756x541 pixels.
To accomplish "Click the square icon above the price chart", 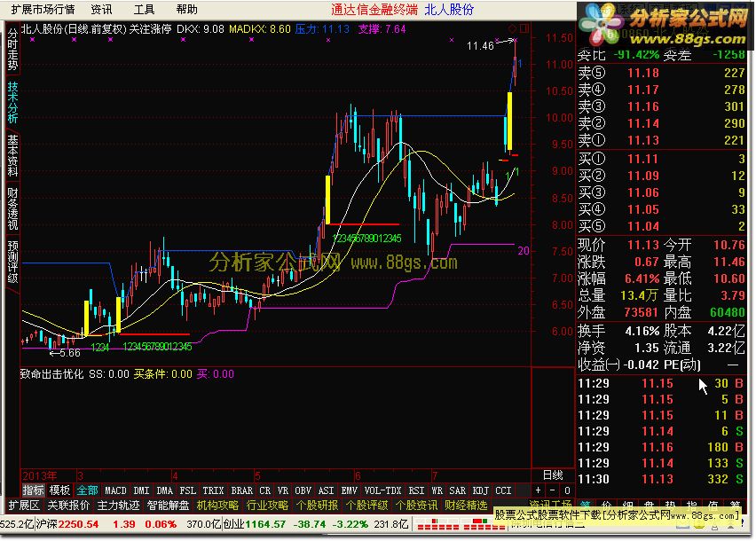I will (524, 28).
